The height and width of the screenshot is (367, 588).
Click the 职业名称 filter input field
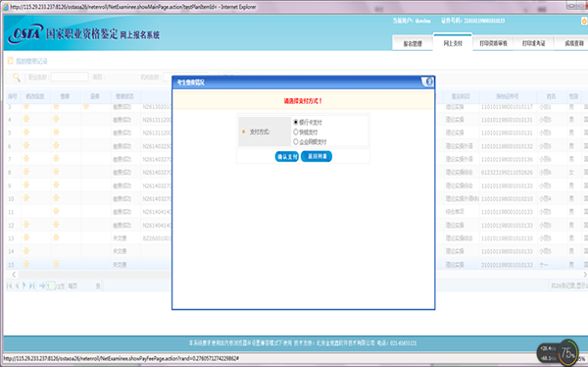[70, 77]
